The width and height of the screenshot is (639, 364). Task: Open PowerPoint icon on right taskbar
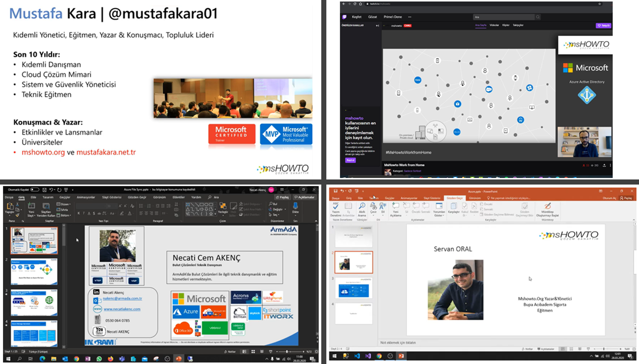tap(401, 356)
